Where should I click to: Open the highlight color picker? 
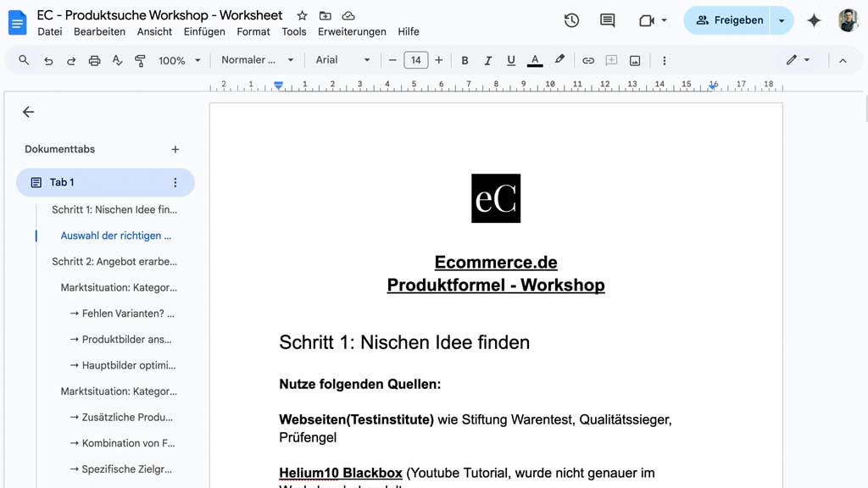click(559, 60)
